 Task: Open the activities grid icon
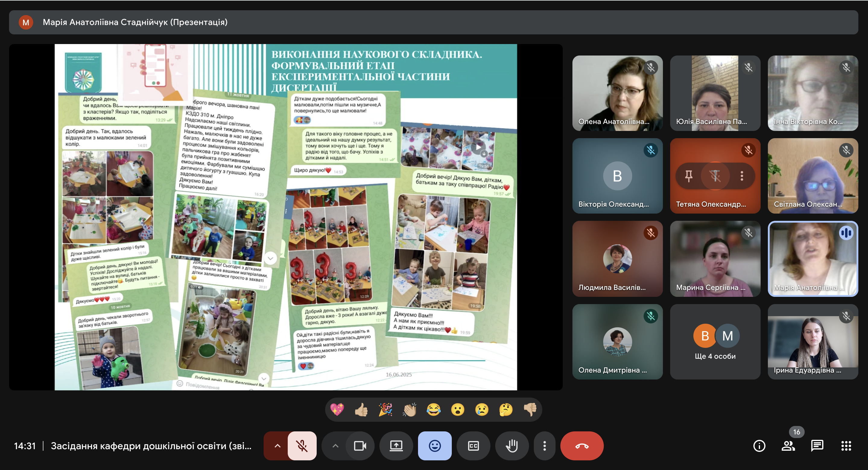tap(846, 446)
